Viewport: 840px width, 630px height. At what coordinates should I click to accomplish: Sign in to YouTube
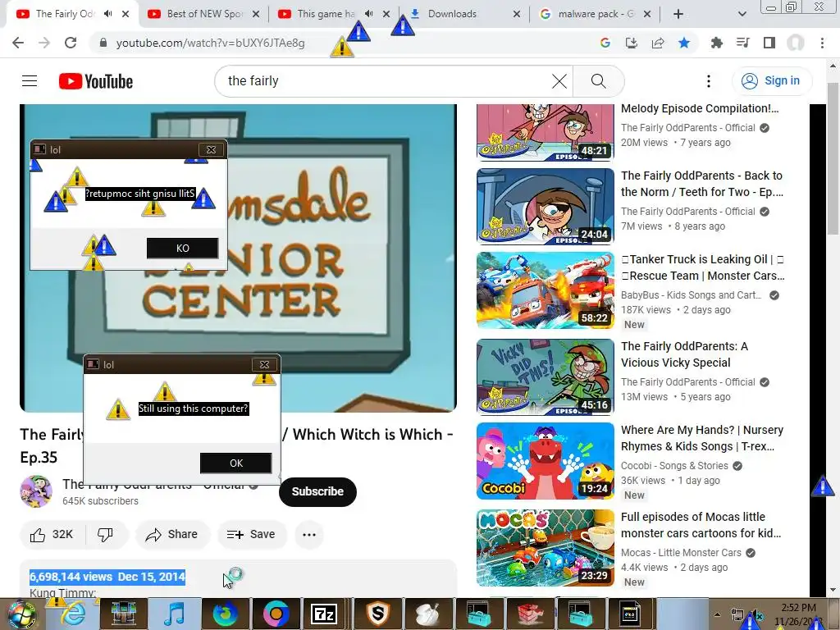[x=772, y=81]
